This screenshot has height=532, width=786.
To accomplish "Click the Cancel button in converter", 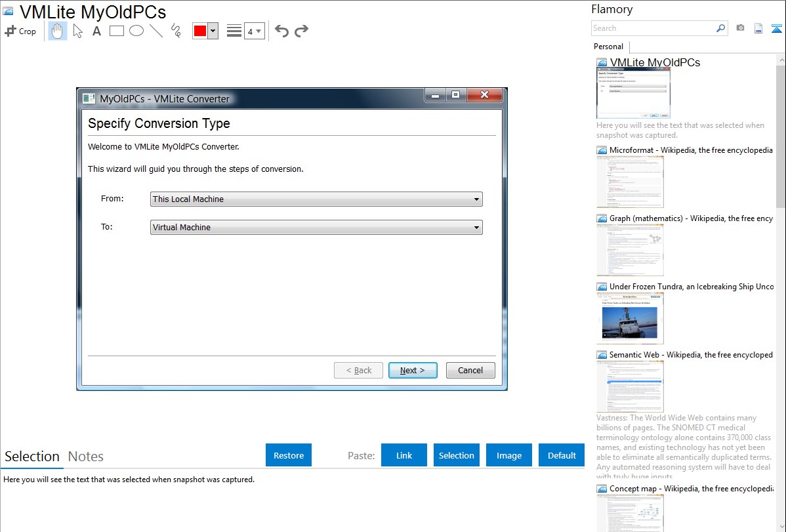I will click(470, 370).
